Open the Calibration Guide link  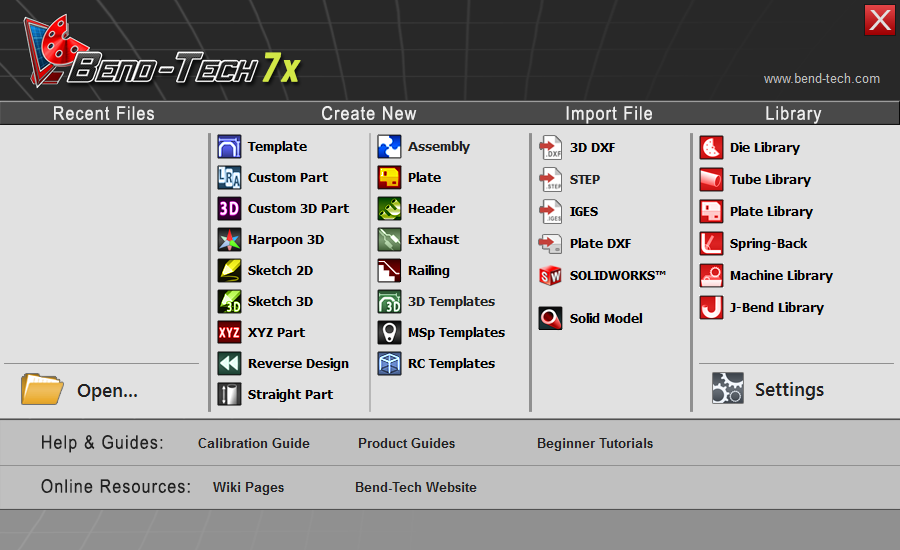click(254, 443)
